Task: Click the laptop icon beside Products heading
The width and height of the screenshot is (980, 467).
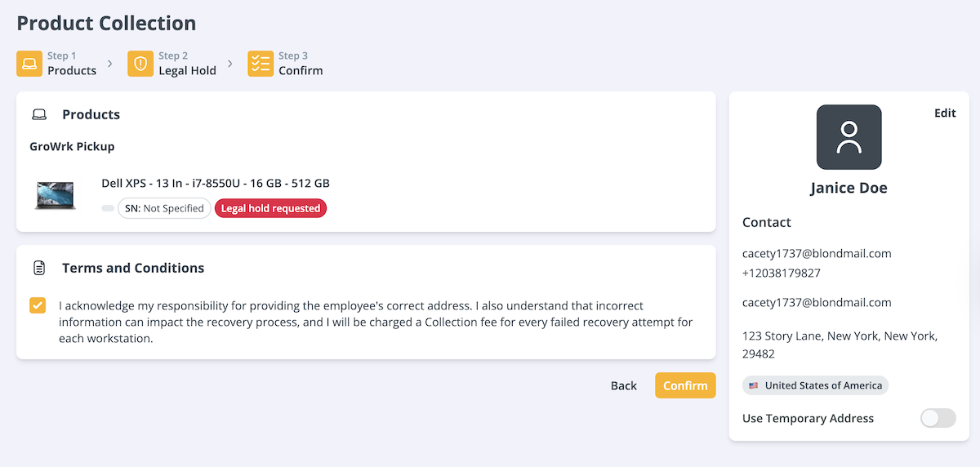Action: coord(39,115)
